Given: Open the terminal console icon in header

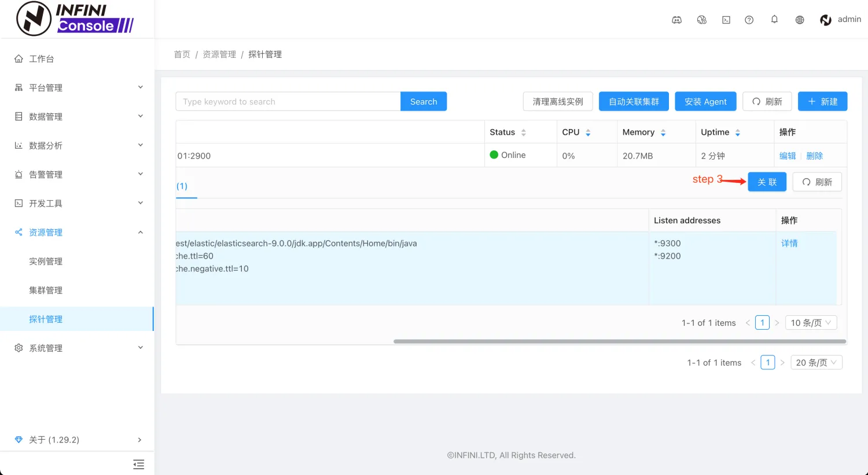Looking at the screenshot, I should [x=726, y=20].
